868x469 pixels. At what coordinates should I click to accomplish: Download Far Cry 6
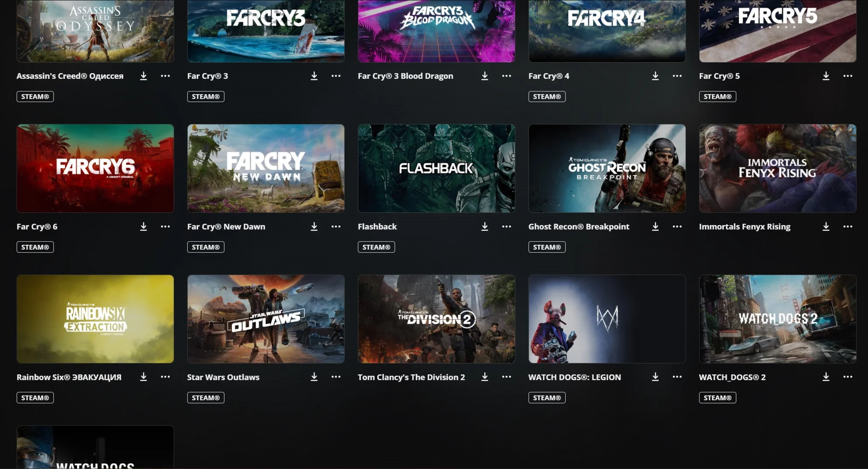tap(143, 227)
